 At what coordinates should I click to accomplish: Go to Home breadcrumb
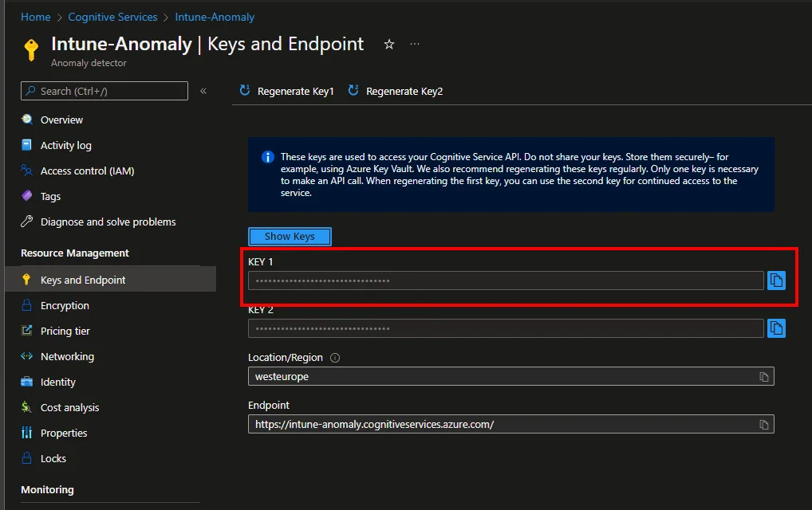(x=36, y=17)
